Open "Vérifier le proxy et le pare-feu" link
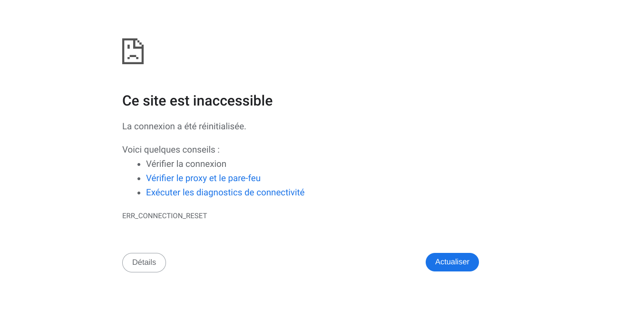Screen dimensions: 644x309 203,178
